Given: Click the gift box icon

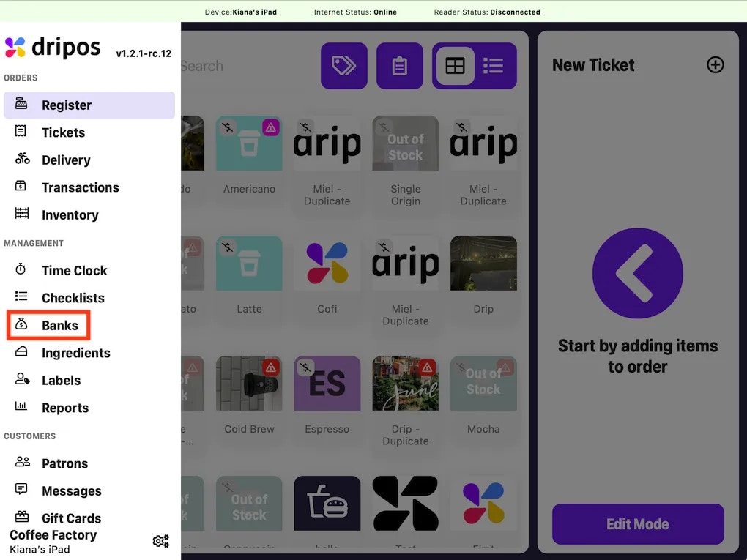Looking at the screenshot, I should tap(22, 516).
